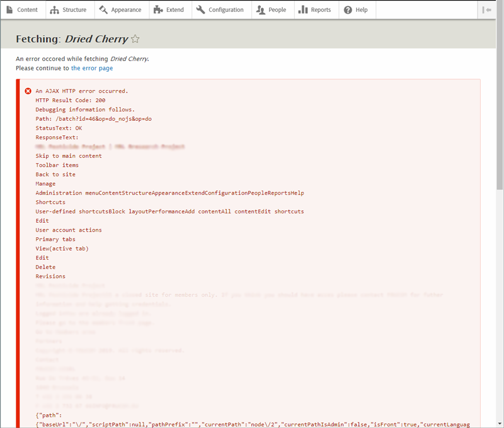Select the Content icon in the toolbar
Screen dimensions: 504x428
pyautogui.click(x=9, y=10)
